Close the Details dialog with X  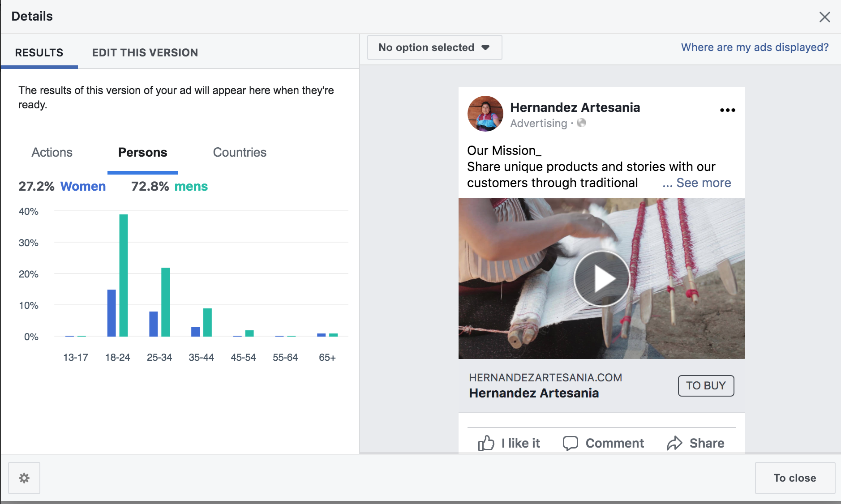coord(824,17)
